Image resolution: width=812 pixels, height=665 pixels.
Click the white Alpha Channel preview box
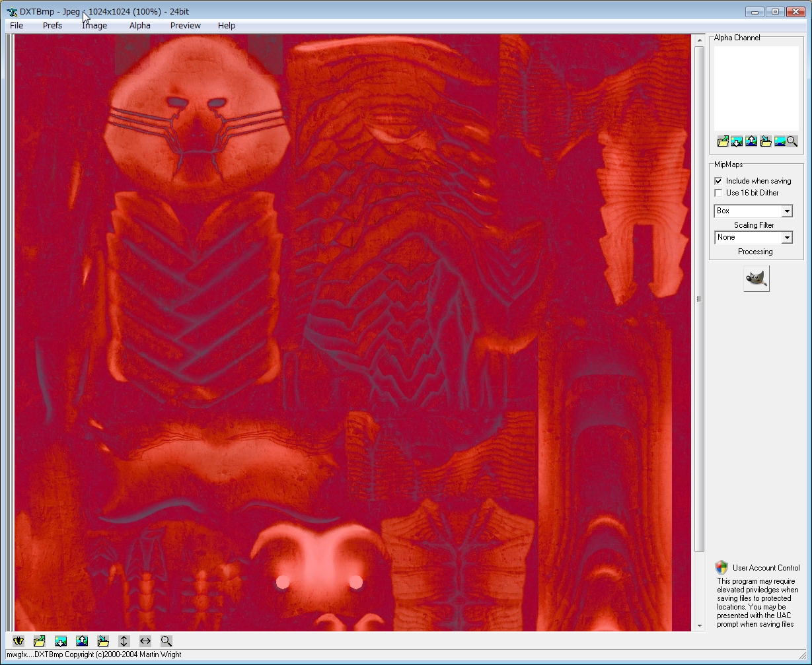click(757, 88)
